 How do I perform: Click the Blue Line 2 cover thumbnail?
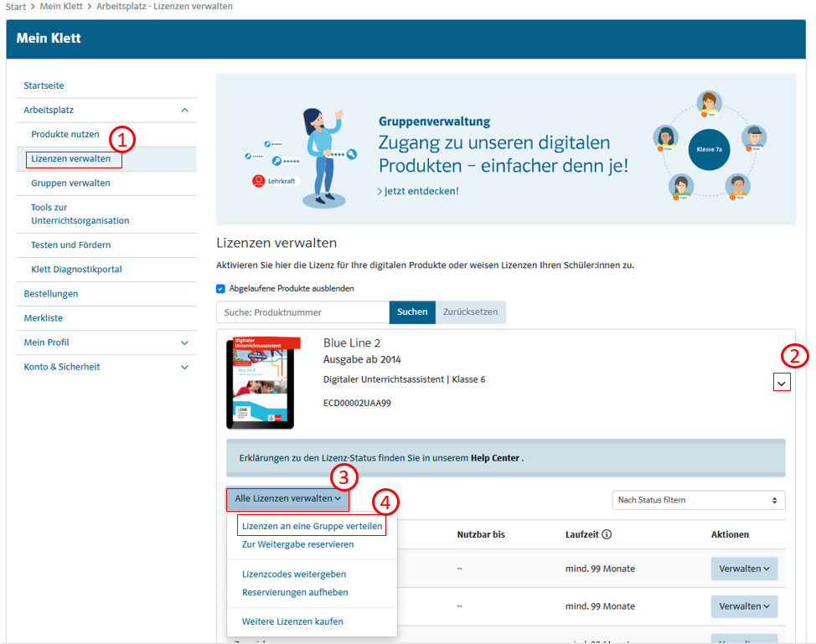point(263,383)
